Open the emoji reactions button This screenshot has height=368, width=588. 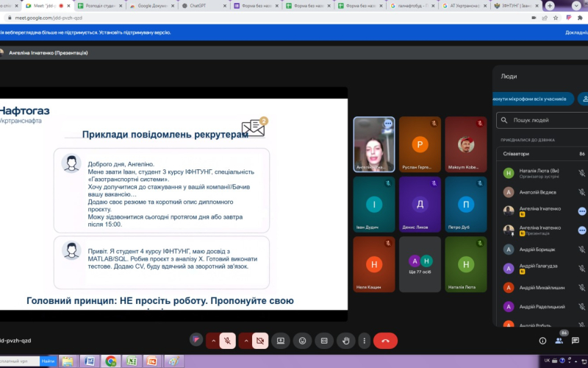(302, 341)
